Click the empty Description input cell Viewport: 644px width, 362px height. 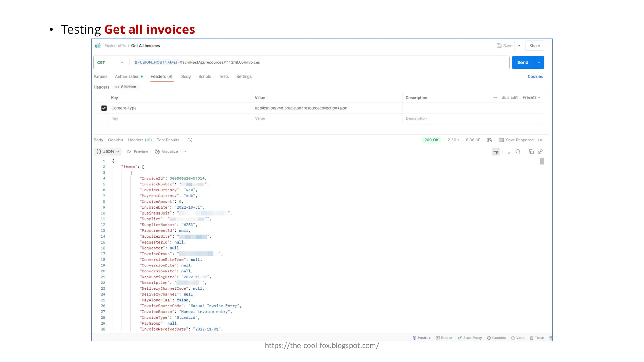tap(473, 118)
